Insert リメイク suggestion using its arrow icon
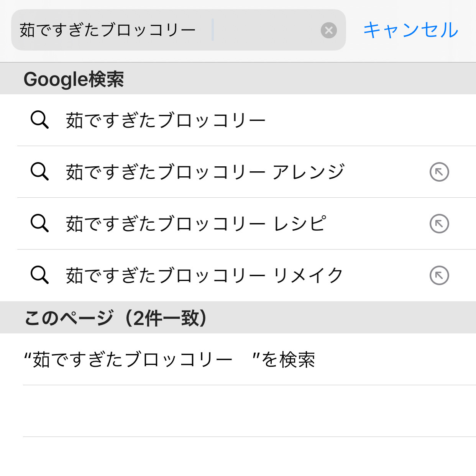 pos(439,275)
